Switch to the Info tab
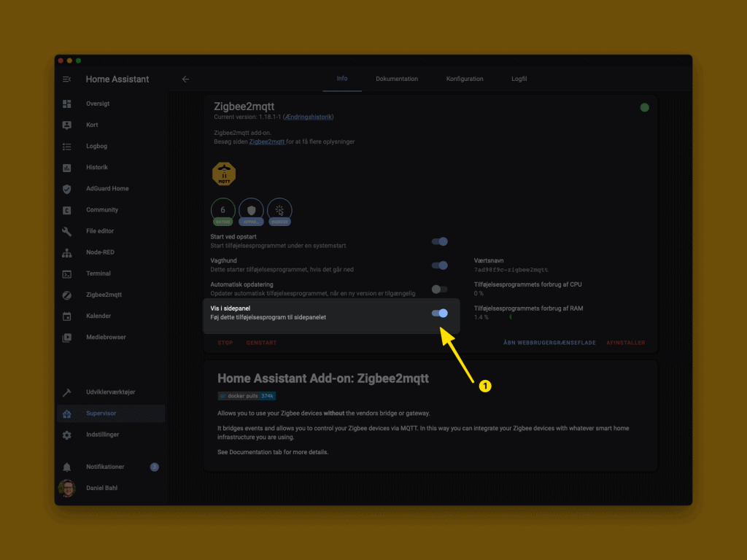 coord(342,79)
